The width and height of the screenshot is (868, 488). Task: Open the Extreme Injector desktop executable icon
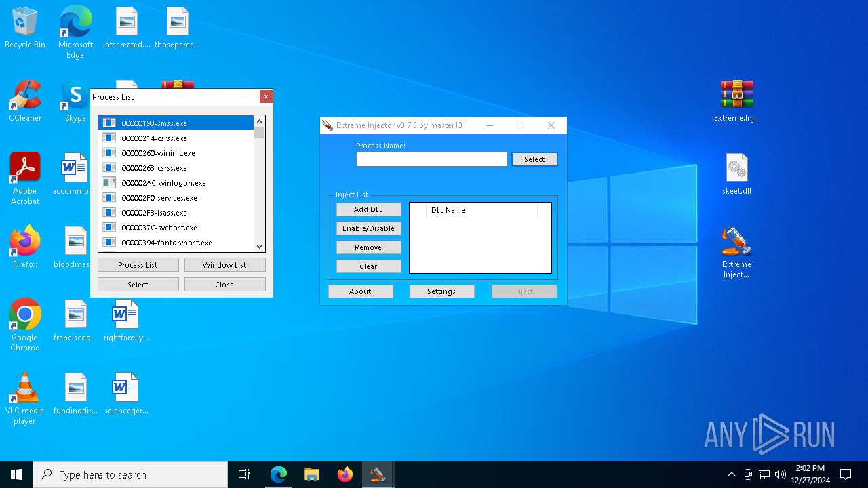[736, 252]
